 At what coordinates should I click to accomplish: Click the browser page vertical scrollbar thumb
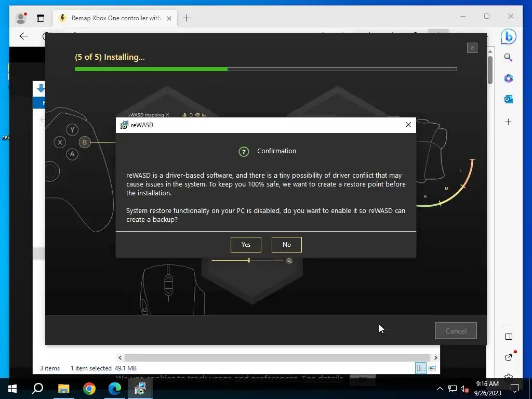pos(490,70)
